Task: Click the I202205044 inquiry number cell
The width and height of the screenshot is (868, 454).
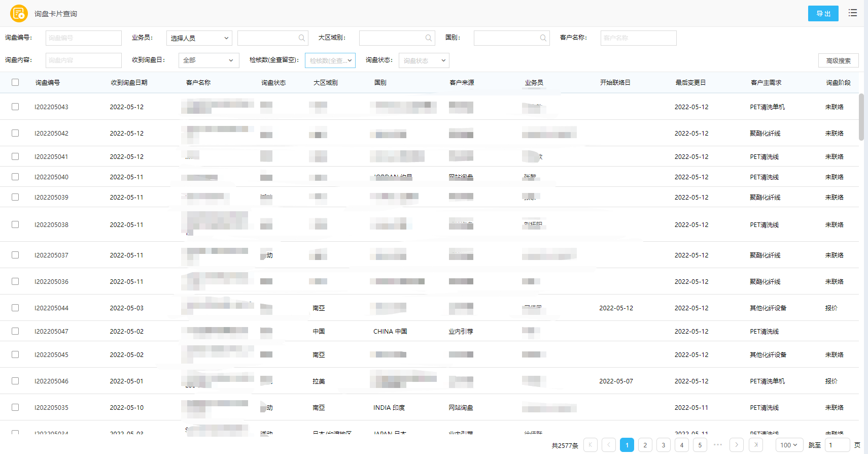Action: [51, 308]
